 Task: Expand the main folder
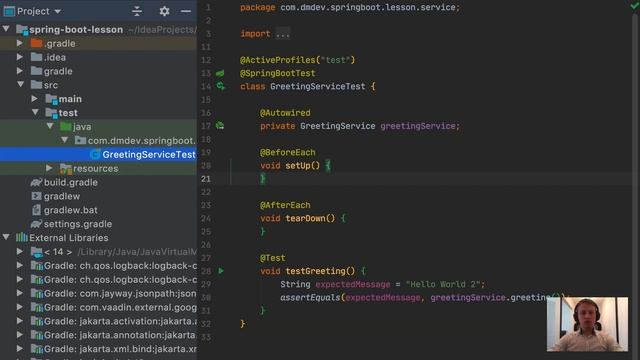tap(35, 98)
